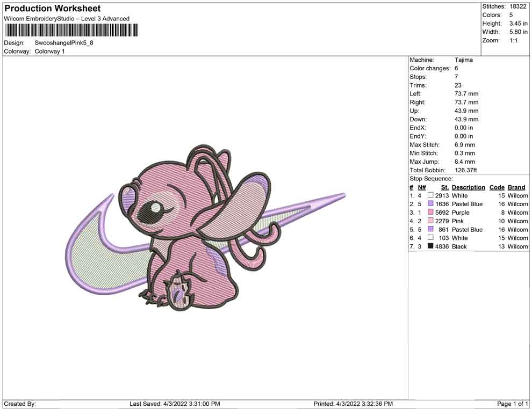Viewport: 532px width, 409px height.
Task: Click the Color changes value 6
Action: coord(456,68)
